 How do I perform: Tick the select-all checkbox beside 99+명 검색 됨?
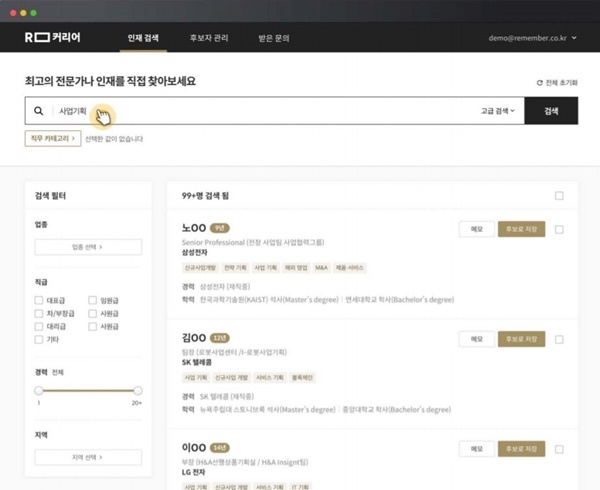click(559, 196)
